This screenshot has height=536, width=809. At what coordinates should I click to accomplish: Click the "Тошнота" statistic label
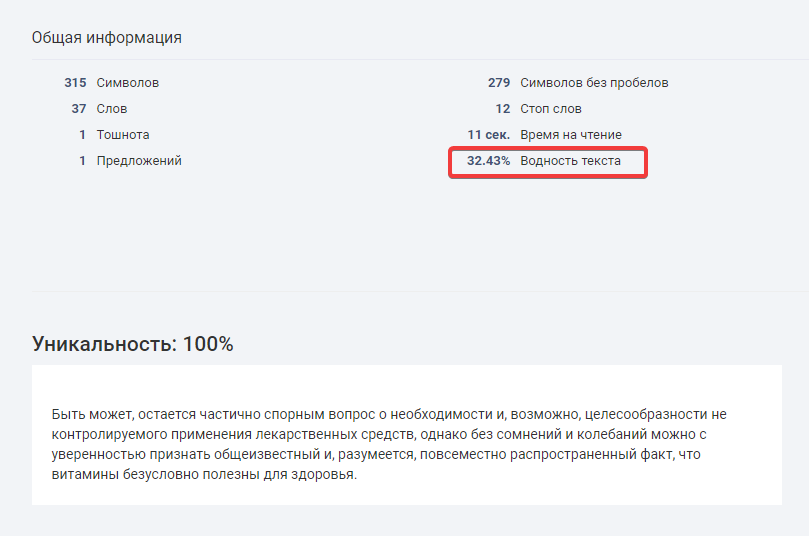(x=123, y=135)
